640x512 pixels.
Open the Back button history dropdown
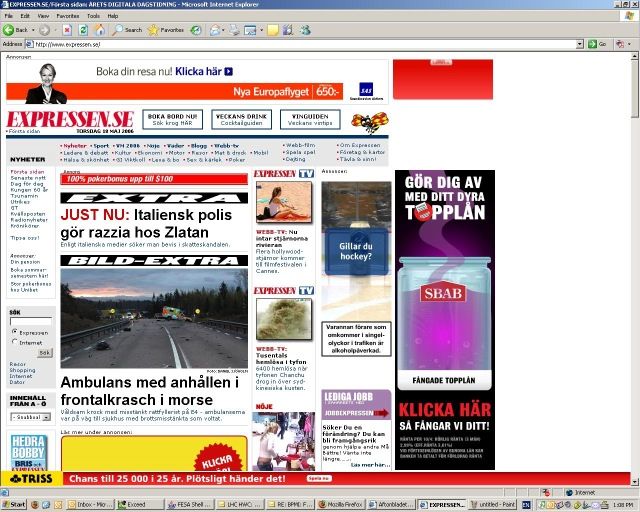tap(33, 30)
